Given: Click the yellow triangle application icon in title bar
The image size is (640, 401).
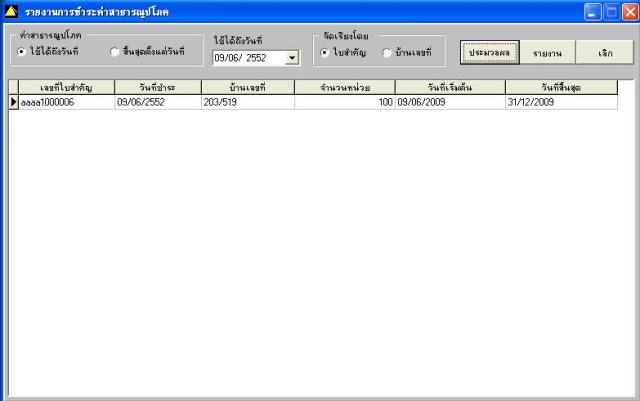Looking at the screenshot, I should tap(11, 11).
